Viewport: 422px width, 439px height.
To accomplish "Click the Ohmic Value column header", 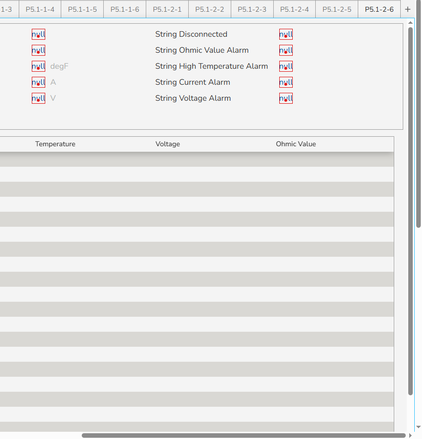I will click(296, 144).
